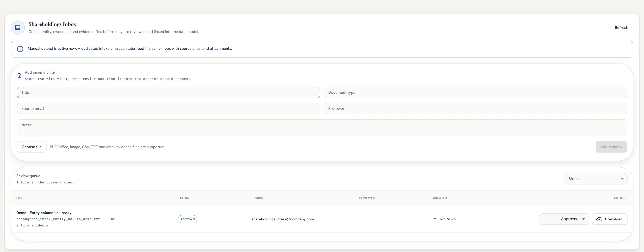Click the Shareholdings Inbox page title
This screenshot has width=644, height=252.
click(x=52, y=24)
